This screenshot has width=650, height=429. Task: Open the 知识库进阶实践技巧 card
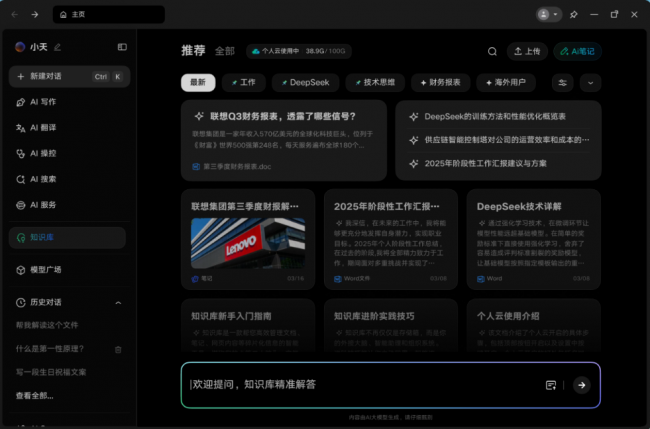coord(391,325)
